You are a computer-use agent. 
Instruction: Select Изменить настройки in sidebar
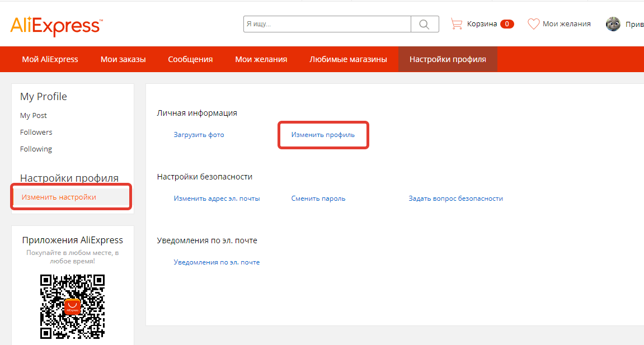(59, 197)
